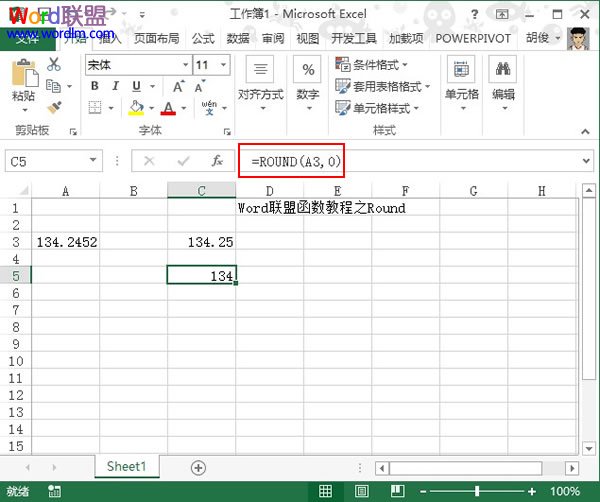Open the Review (审阅) tab
Image resolution: width=600 pixels, height=502 pixels.
(273, 38)
